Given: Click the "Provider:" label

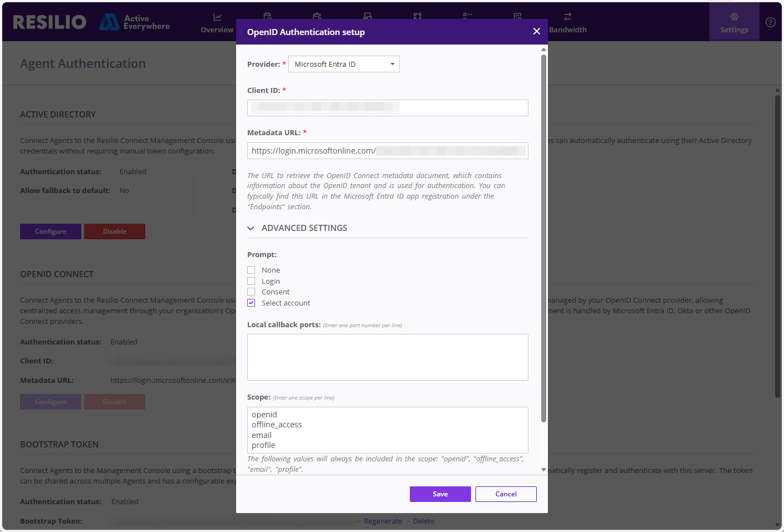Looking at the screenshot, I should click(264, 65).
